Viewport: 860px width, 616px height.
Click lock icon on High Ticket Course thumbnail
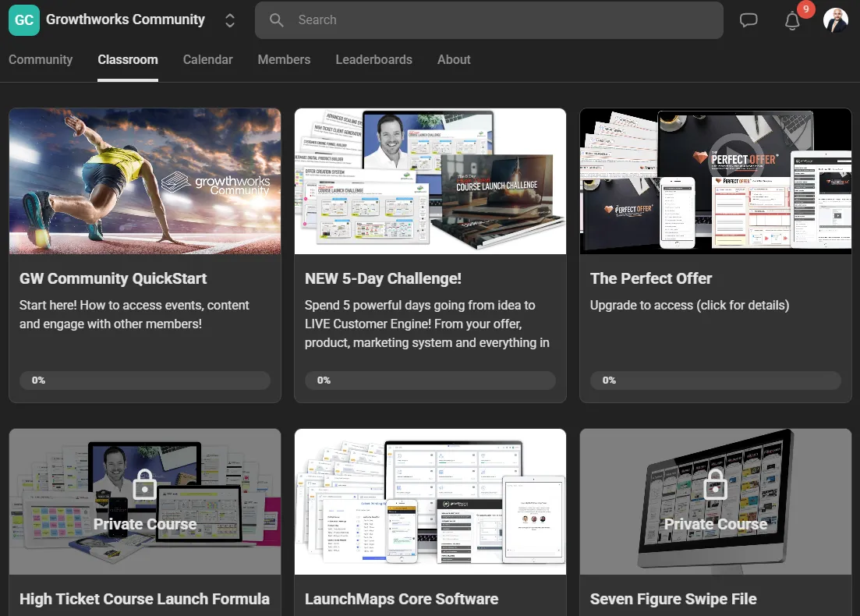145,483
